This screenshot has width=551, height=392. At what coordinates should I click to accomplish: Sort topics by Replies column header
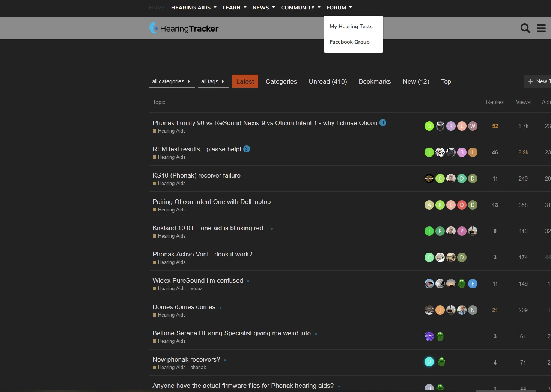click(495, 102)
